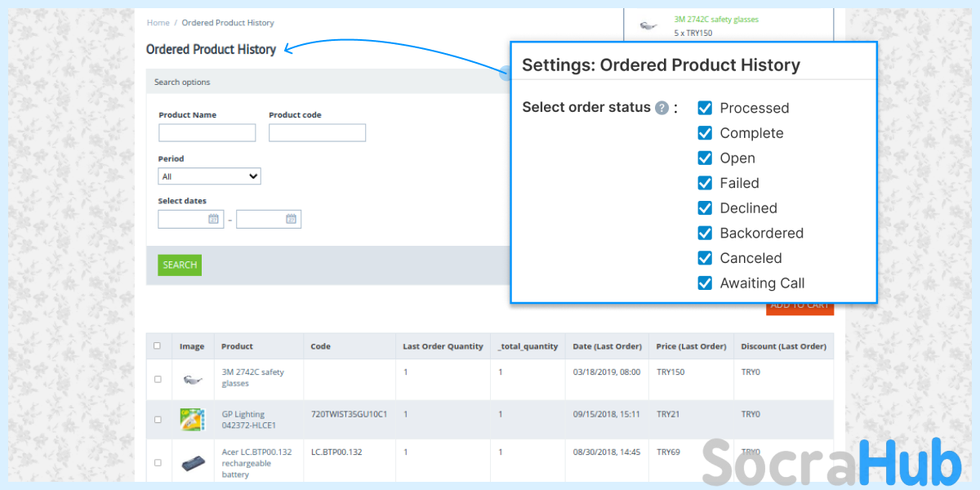Open the calendar icon in start date field
Viewport: 980px width, 490px height.
click(213, 219)
